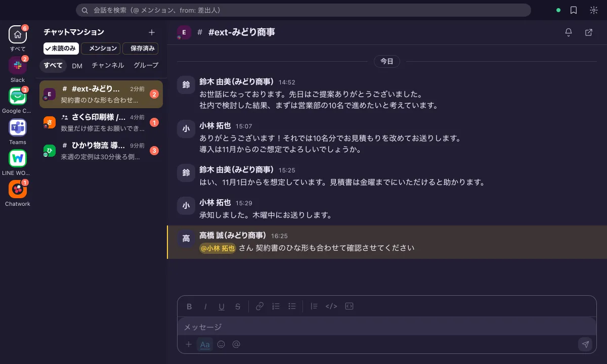The width and height of the screenshot is (607, 364).
Task: Open the すべて home inbox icon
Action: point(18,34)
